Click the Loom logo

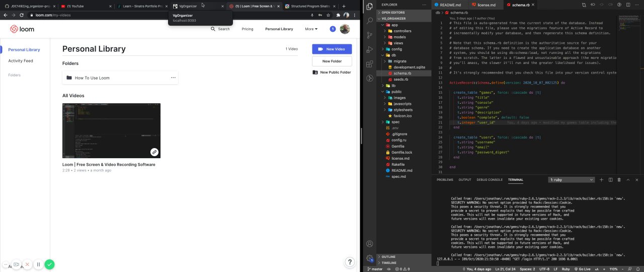pos(22,29)
